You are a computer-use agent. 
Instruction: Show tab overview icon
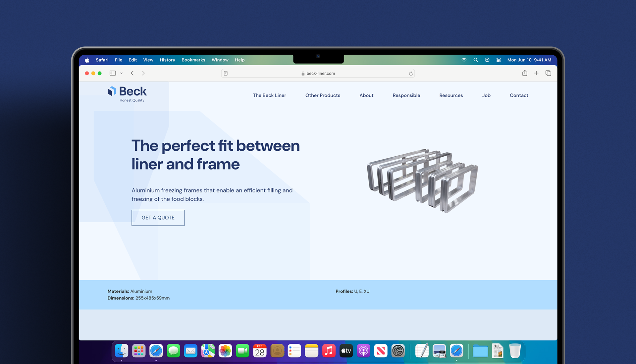[548, 73]
